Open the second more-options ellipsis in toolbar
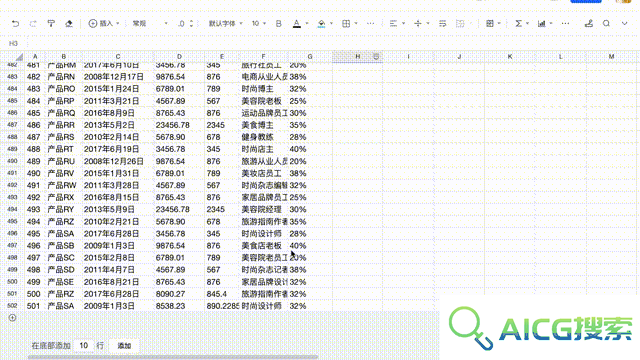The width and height of the screenshot is (640, 360). coord(565,24)
